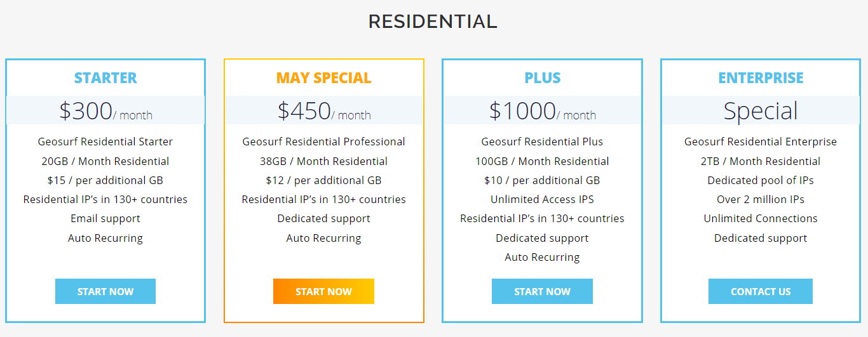868x337 pixels.
Task: Select the "Geosurf Residential Starter" text
Action: click(x=105, y=142)
